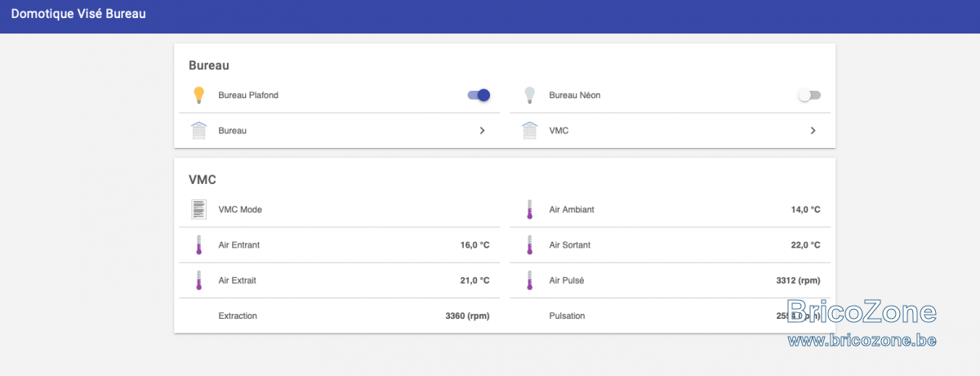Click the VMC Mode document icon

[x=198, y=209]
